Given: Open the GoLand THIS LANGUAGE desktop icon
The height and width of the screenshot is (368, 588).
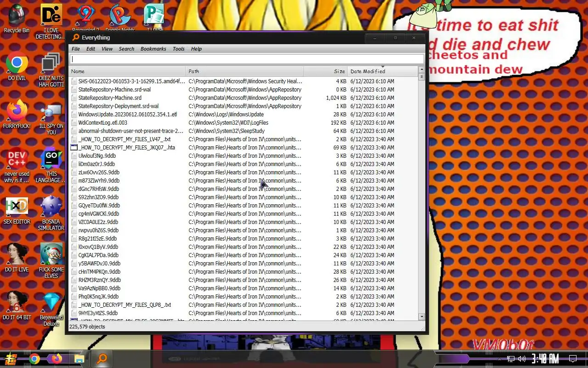Looking at the screenshot, I should 51,166.
